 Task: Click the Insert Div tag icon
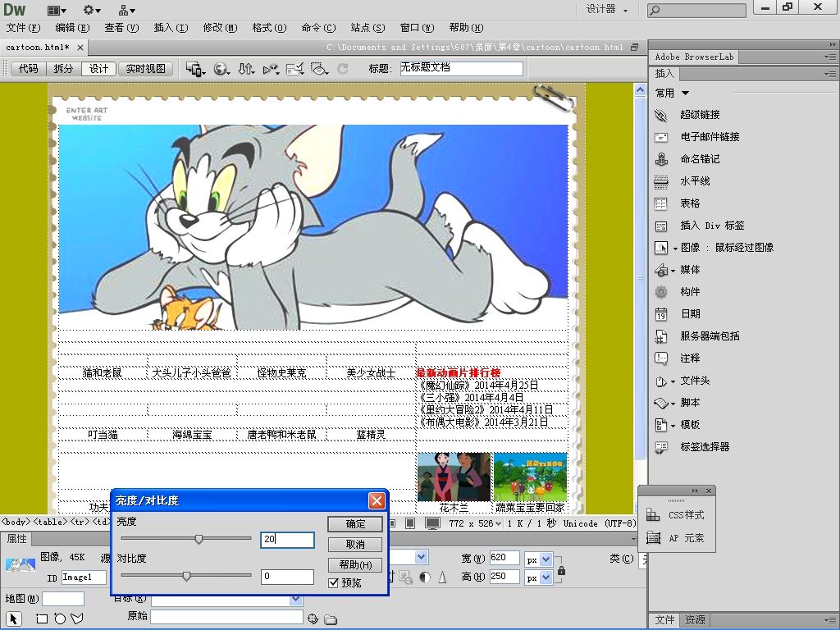[x=661, y=226]
